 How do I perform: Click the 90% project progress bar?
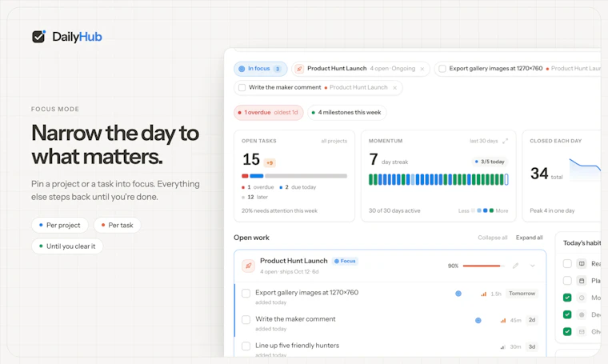483,266
